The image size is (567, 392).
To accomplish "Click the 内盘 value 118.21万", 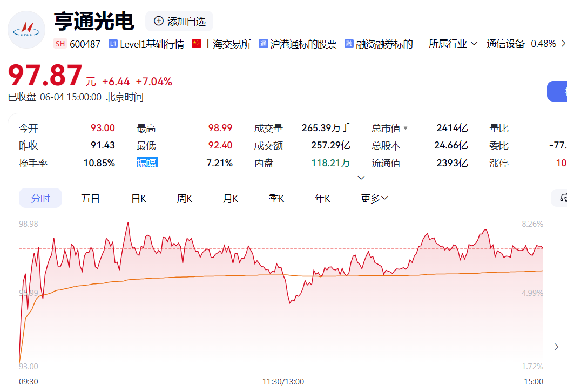I will [x=330, y=163].
